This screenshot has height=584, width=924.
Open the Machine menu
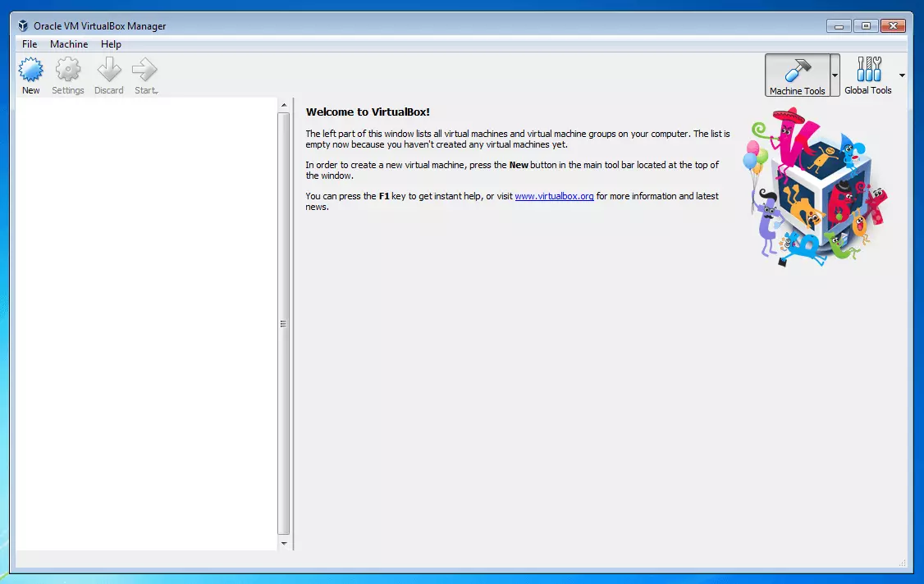point(69,44)
